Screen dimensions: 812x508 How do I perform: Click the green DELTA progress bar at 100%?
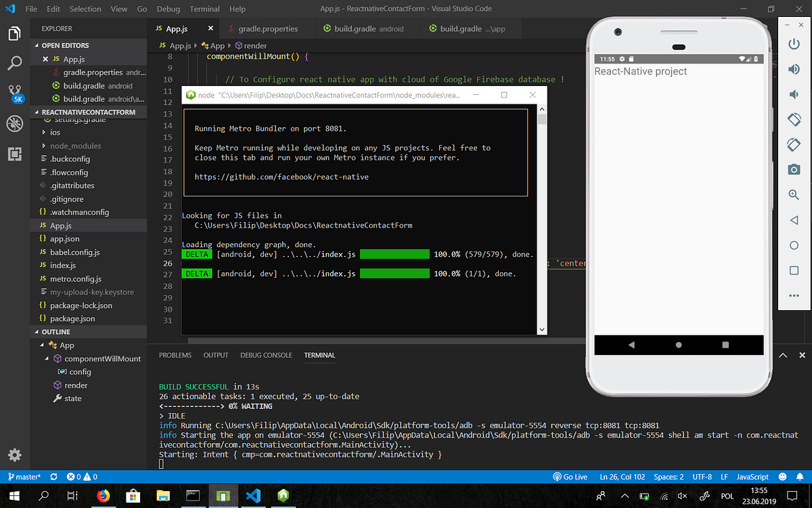pos(394,253)
